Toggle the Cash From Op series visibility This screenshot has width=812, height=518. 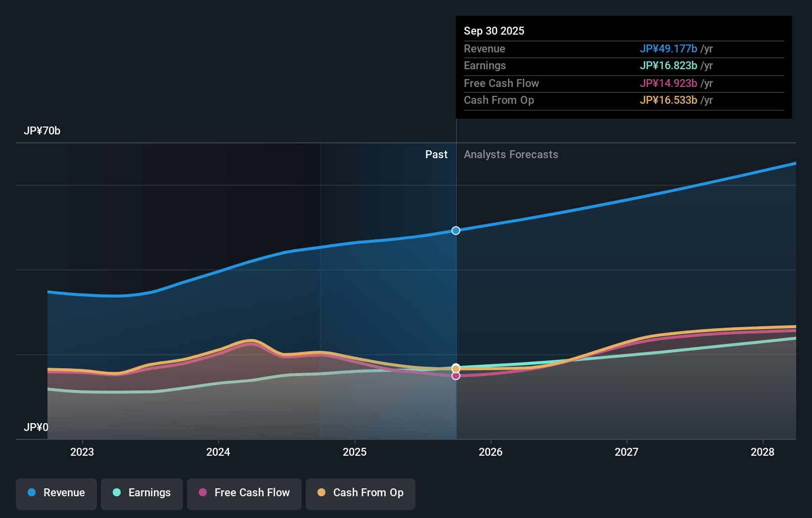pos(360,493)
